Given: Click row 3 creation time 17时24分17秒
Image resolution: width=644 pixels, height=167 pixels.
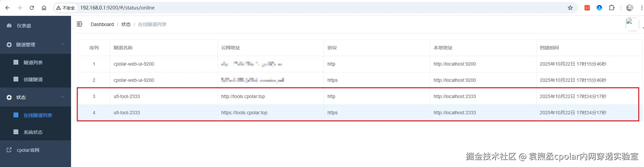Looking at the screenshot, I should point(573,96).
